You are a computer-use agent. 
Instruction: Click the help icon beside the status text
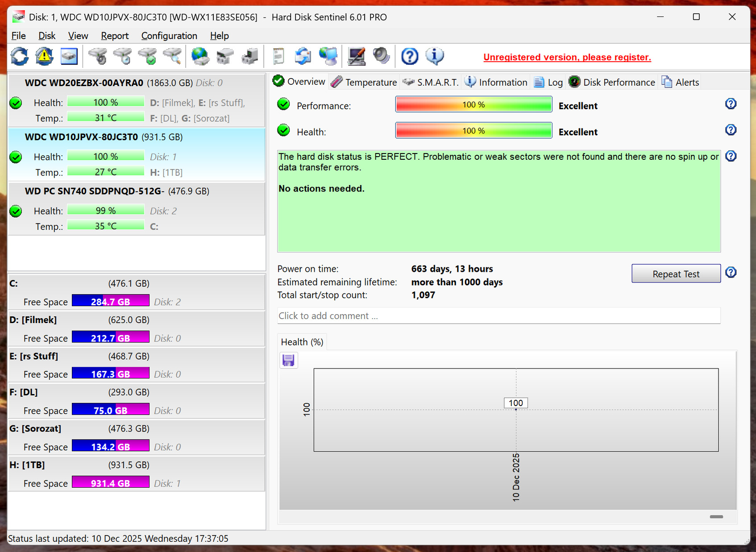coord(731,156)
